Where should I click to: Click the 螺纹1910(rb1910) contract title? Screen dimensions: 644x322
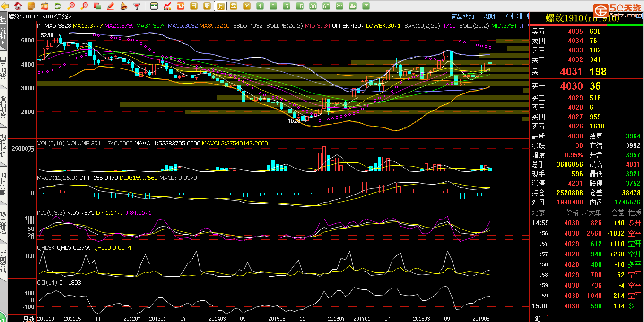point(582,18)
